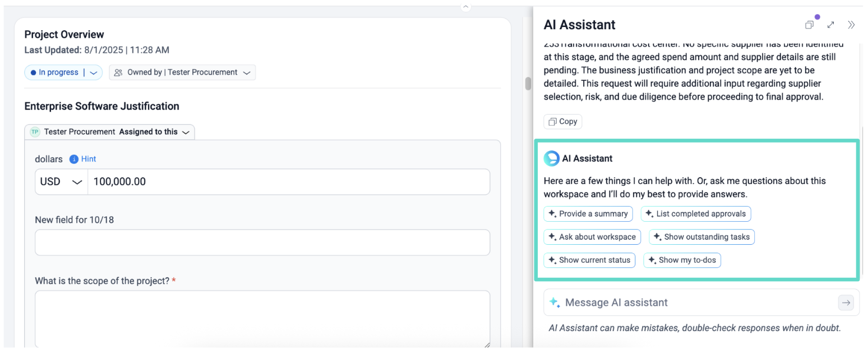868x348 pixels.
Task: Click the send message arrow icon
Action: 845,303
